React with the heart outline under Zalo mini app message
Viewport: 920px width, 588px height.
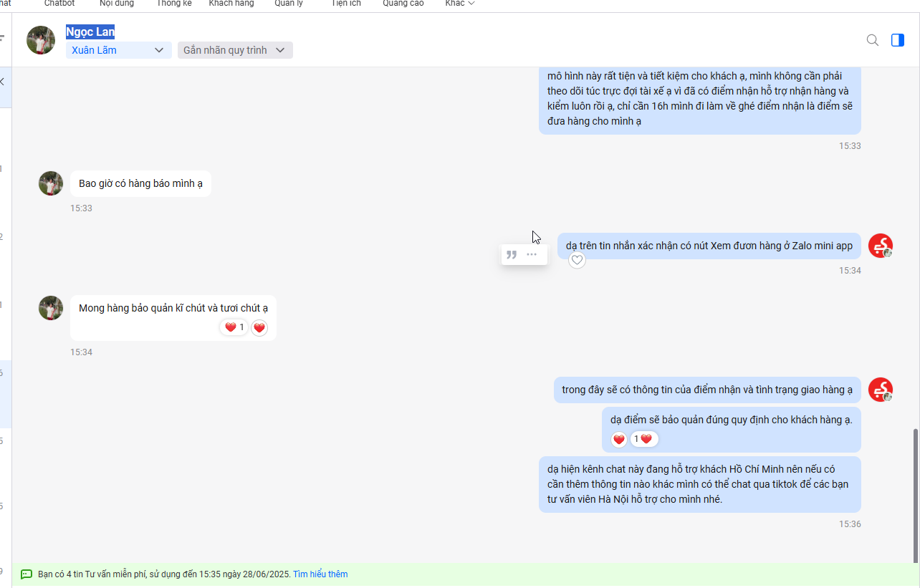[577, 260]
